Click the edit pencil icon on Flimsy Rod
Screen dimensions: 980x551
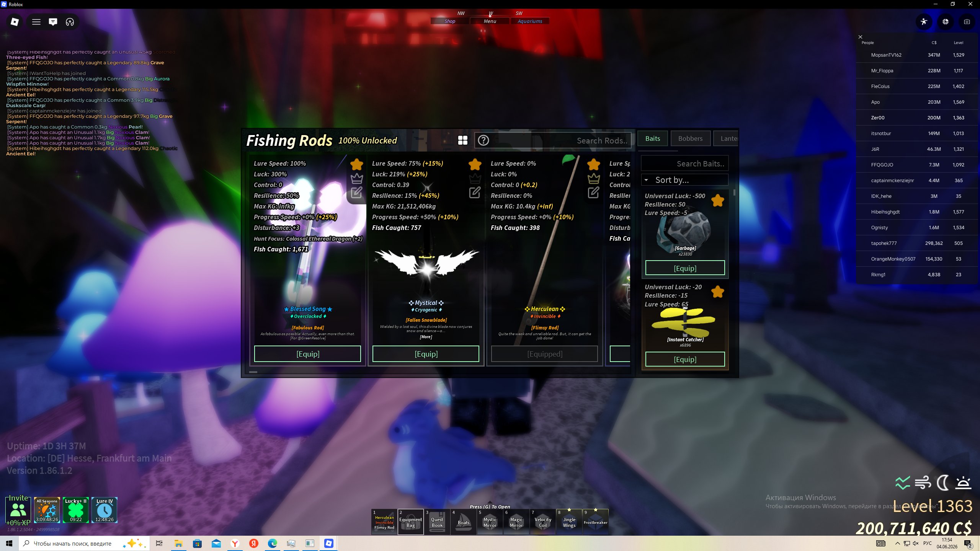point(593,192)
